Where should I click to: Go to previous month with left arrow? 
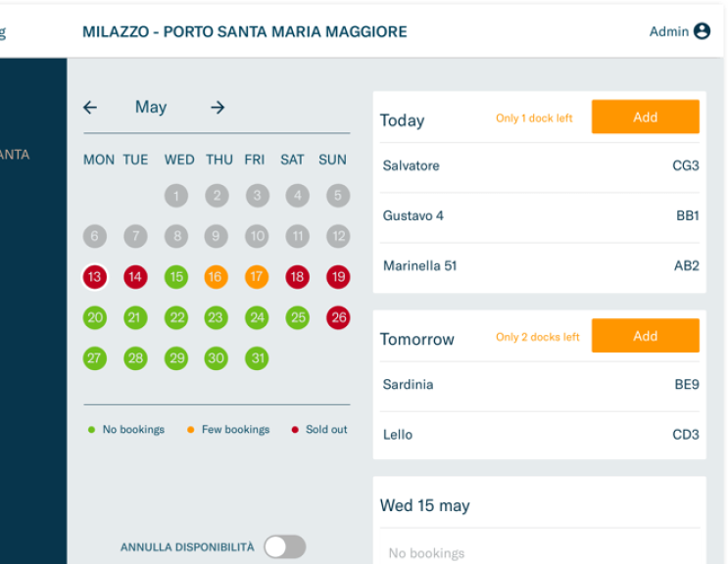[90, 108]
